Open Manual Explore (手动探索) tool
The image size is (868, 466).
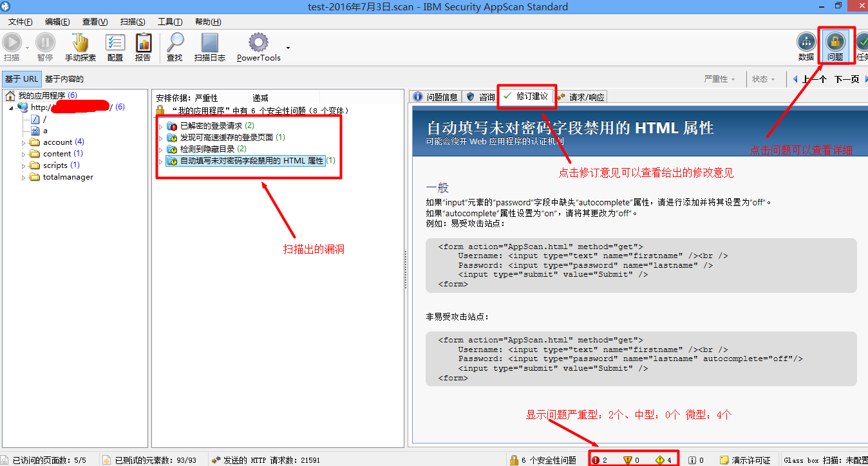click(80, 42)
